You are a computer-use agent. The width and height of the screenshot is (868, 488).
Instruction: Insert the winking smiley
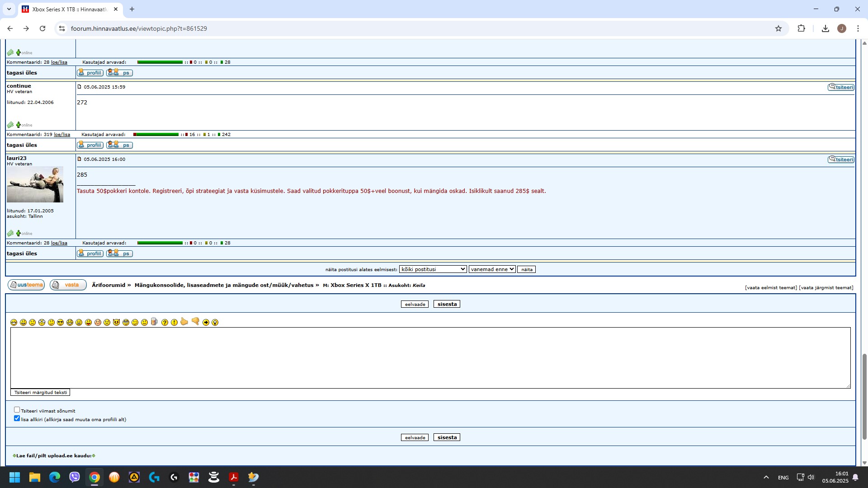coord(135,322)
